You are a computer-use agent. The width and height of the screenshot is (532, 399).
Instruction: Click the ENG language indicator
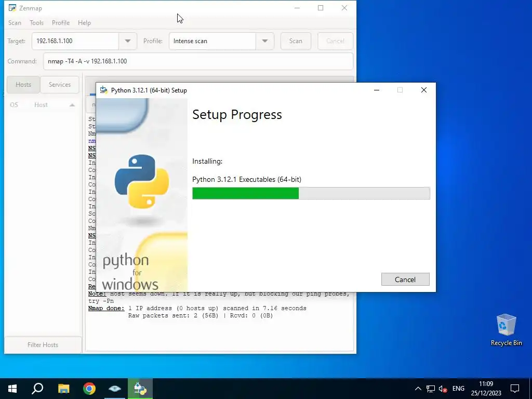pyautogui.click(x=458, y=389)
